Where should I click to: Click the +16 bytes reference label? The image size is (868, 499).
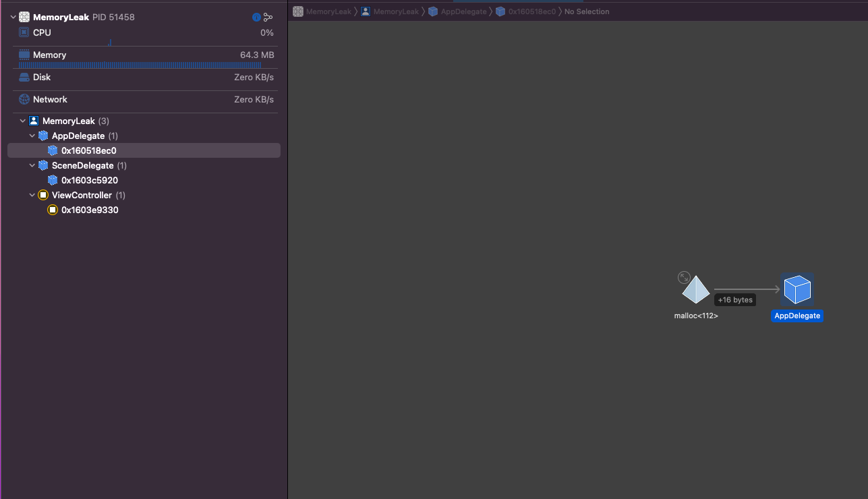click(x=734, y=299)
